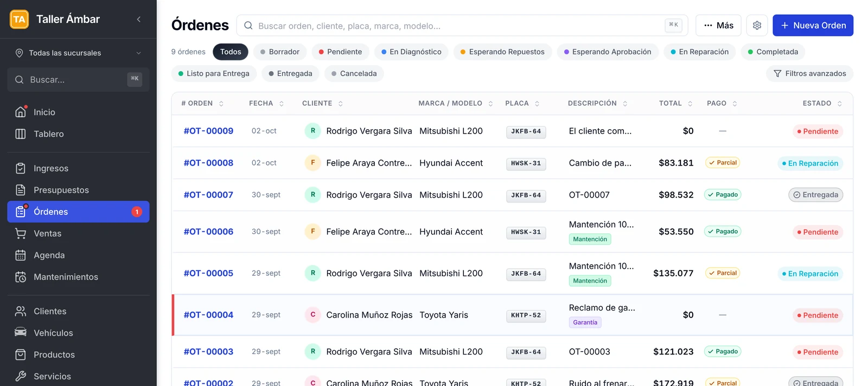Open order link #OT-00004

(208, 315)
